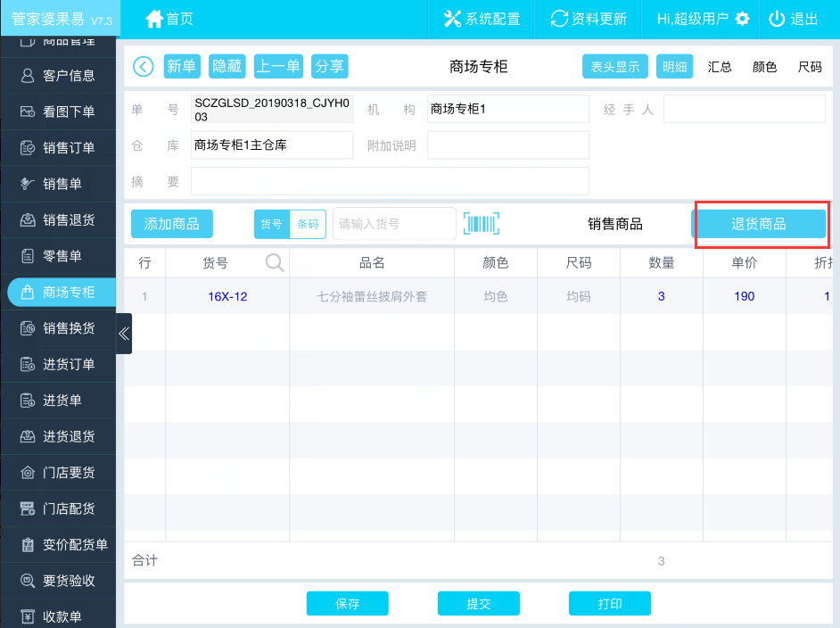Click quantity 3 cell in row 1
Screen dimensions: 840x628
tap(662, 296)
